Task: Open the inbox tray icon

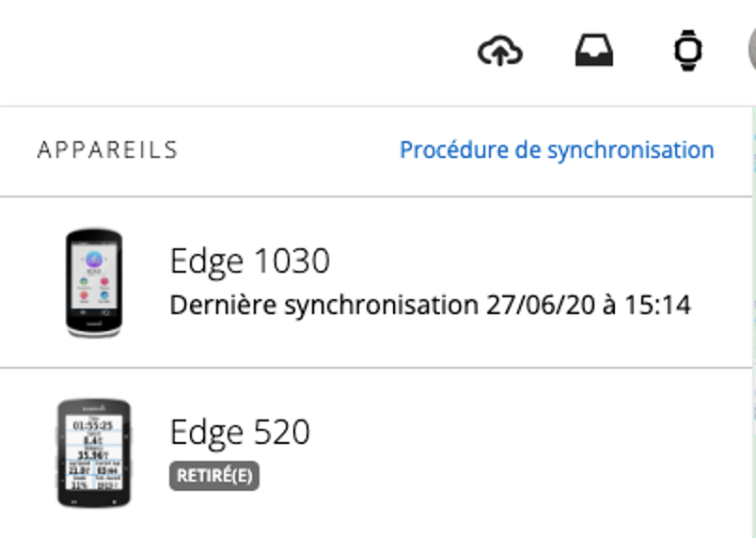Action: [594, 52]
